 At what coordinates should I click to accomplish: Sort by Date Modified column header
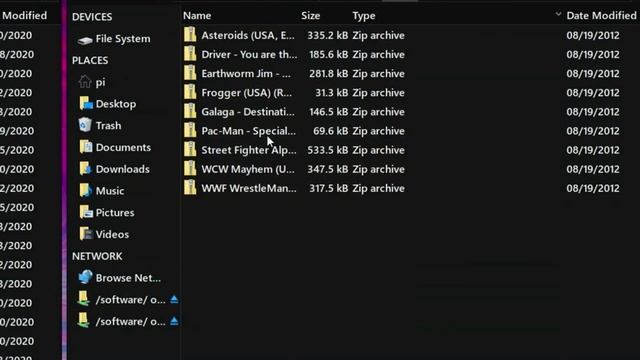pos(601,16)
